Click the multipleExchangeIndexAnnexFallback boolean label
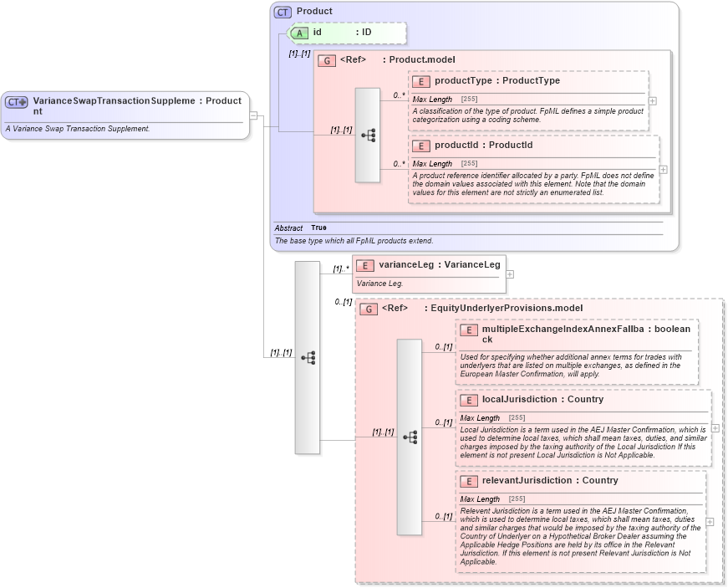 (x=586, y=334)
